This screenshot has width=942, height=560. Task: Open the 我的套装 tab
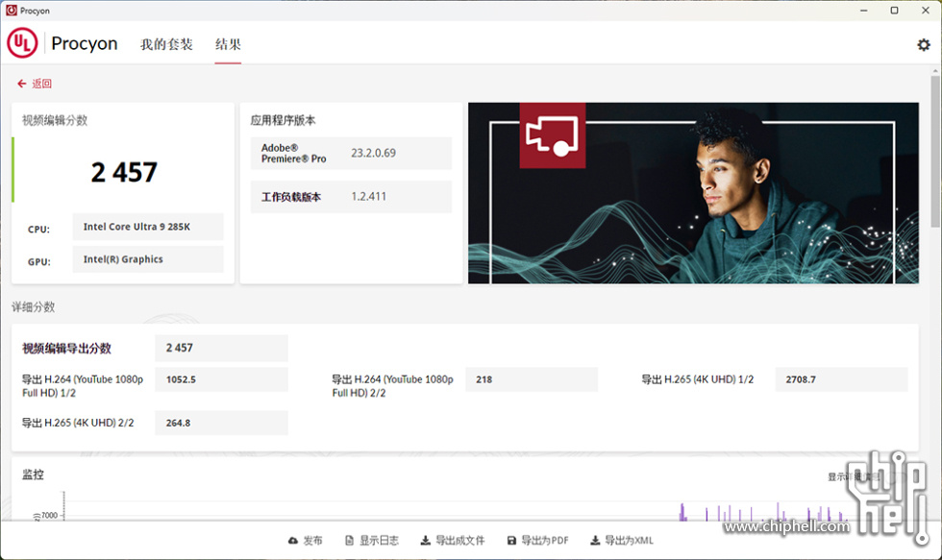(166, 44)
